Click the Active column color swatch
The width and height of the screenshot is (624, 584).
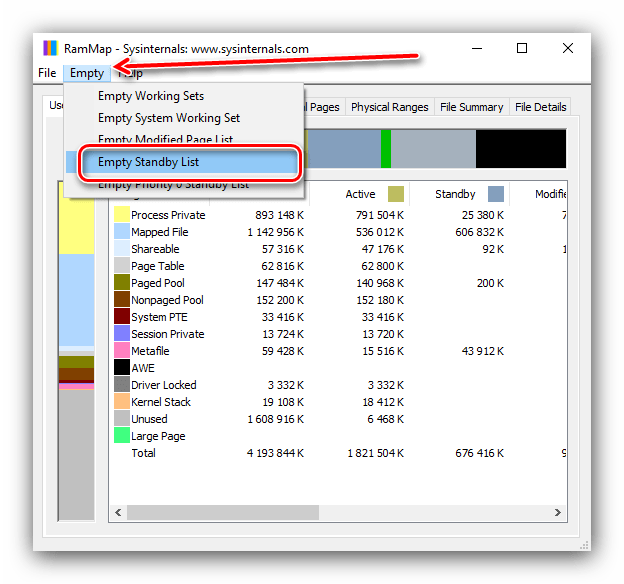click(396, 194)
